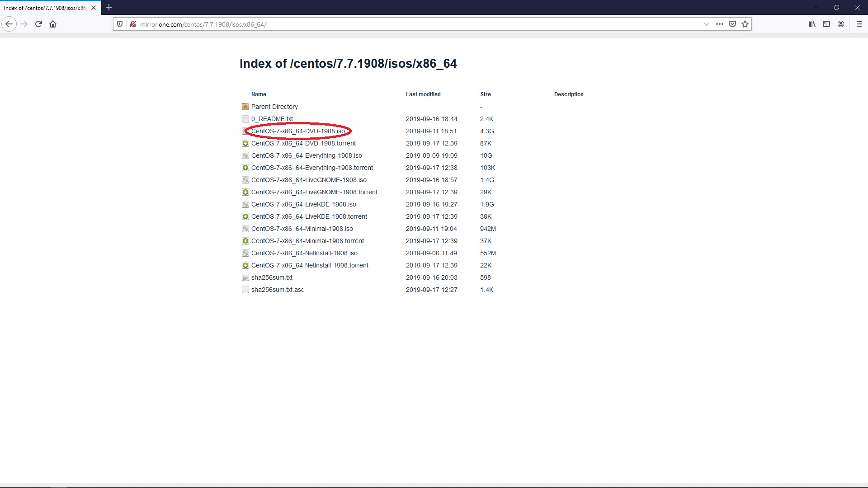Screen dimensions: 868x488
Task: Expand the address bar history dropdown
Action: (706, 24)
